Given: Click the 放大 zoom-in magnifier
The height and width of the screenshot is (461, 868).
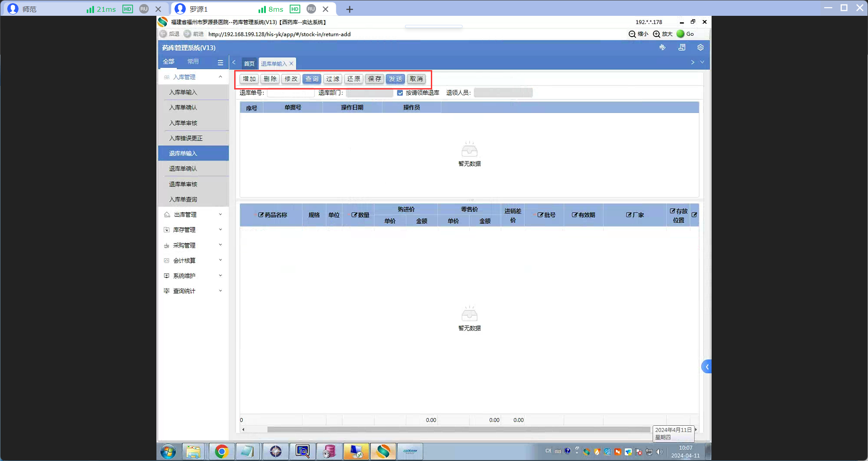Looking at the screenshot, I should [x=656, y=34].
